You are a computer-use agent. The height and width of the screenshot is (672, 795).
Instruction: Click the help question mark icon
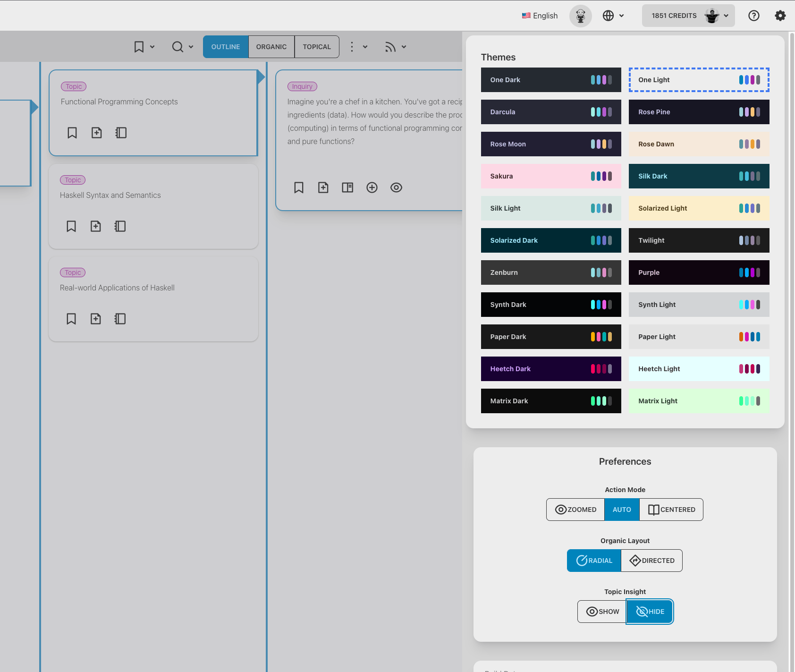(x=753, y=16)
